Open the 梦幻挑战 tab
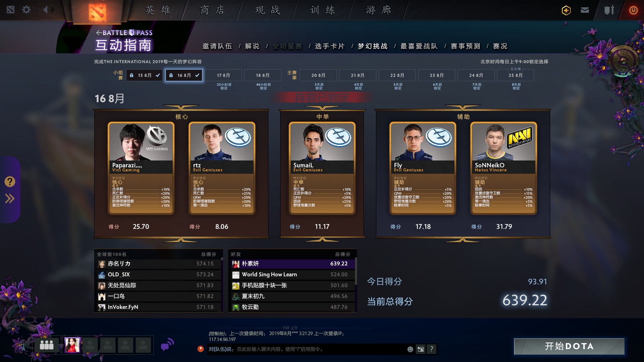644x362 pixels. (x=373, y=46)
